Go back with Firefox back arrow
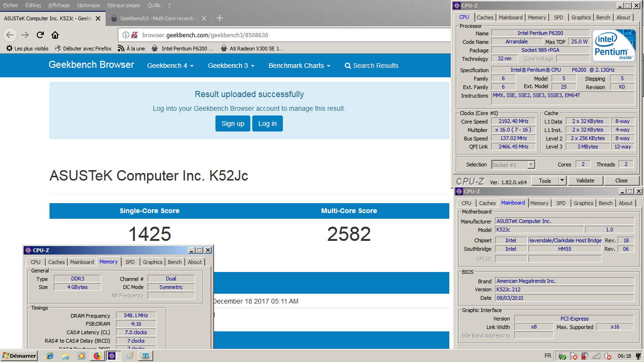This screenshot has height=362, width=644. [x=10, y=35]
